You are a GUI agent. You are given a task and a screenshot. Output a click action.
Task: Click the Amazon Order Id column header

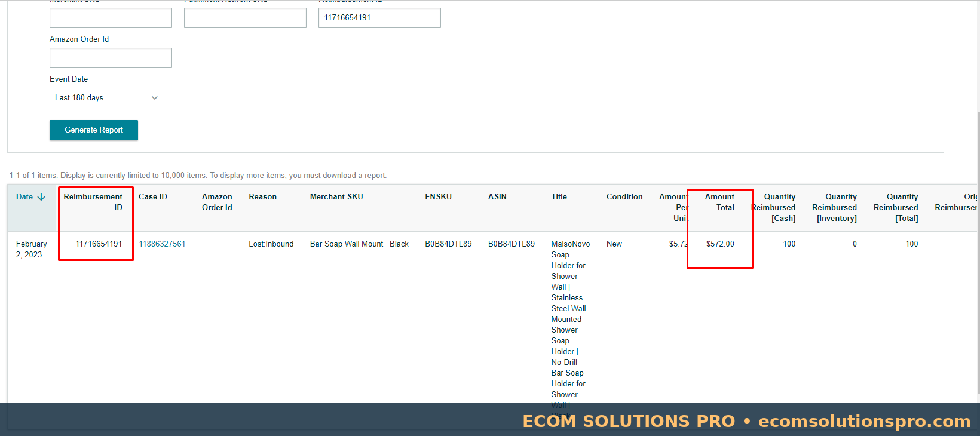click(217, 202)
